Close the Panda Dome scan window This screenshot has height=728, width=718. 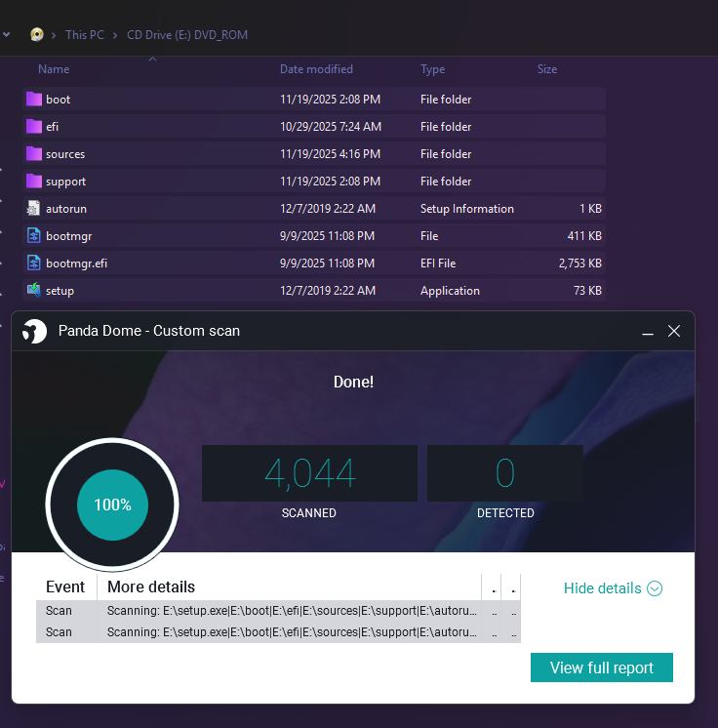674,331
